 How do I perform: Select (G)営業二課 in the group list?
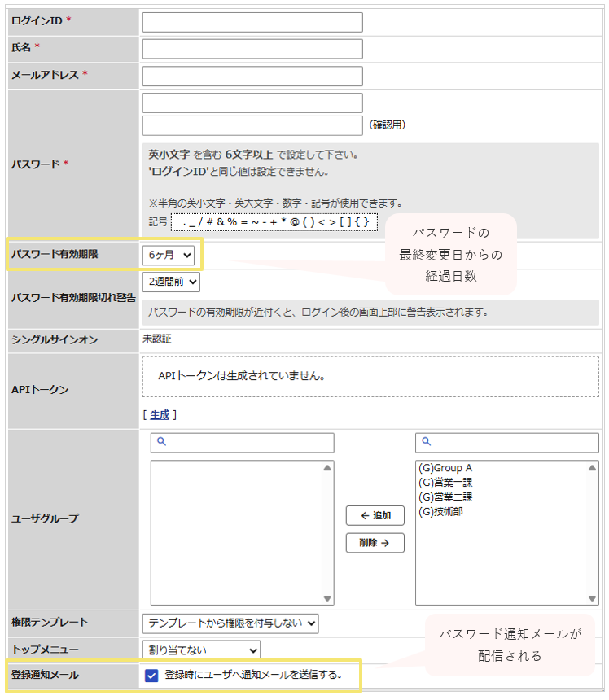pos(445,497)
